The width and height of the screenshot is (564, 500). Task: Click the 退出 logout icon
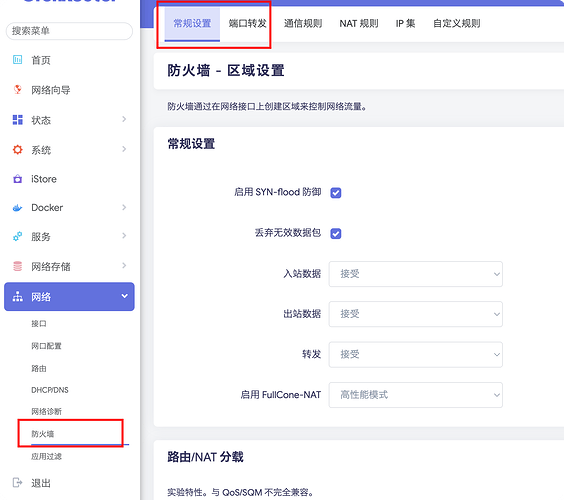tap(17, 482)
